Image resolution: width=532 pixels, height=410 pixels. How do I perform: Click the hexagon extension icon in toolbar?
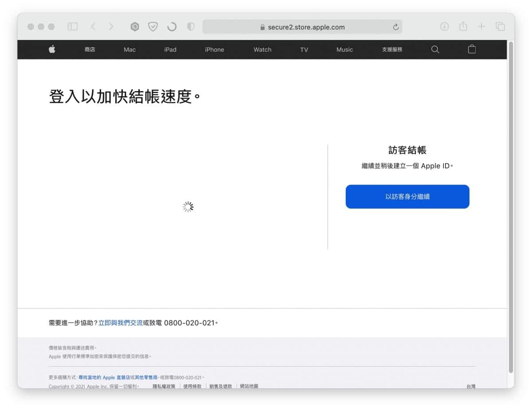[x=135, y=27]
